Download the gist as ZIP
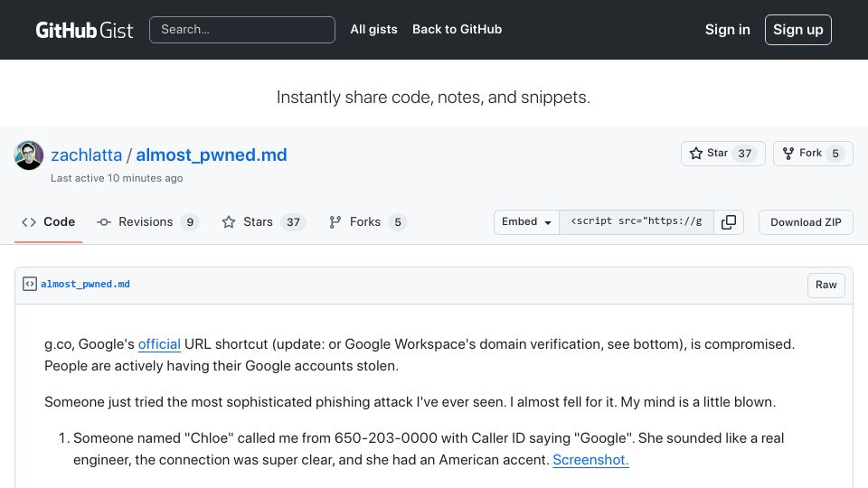Viewport: 868px width, 488px height. 806,222
